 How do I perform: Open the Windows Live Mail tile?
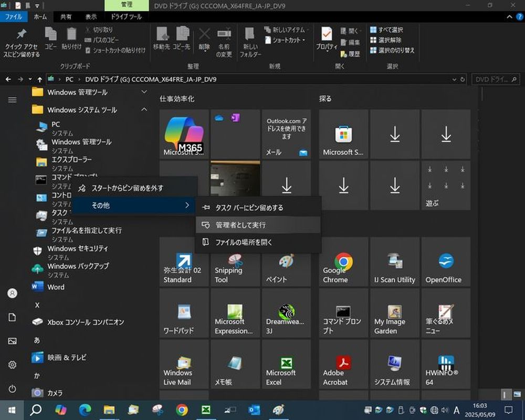184,364
